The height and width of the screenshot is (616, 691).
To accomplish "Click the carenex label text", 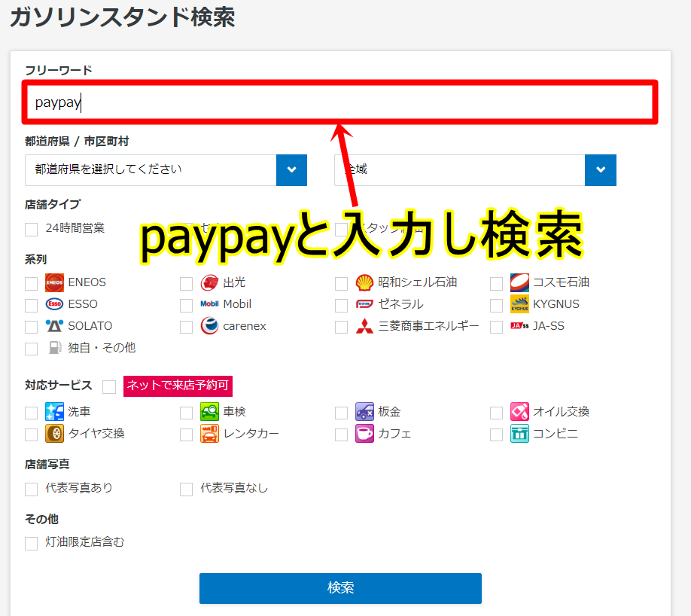I will click(245, 326).
